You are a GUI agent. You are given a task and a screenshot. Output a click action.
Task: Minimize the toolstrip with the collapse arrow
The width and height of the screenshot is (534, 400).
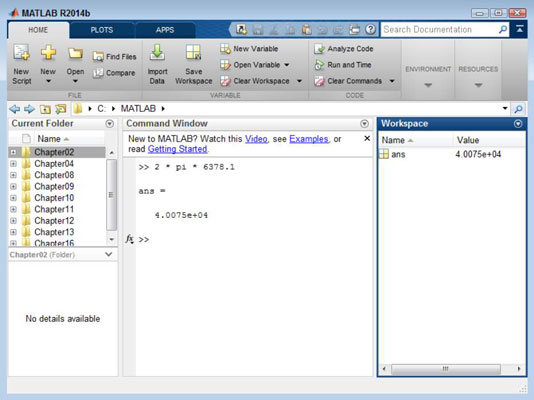pyautogui.click(x=519, y=29)
